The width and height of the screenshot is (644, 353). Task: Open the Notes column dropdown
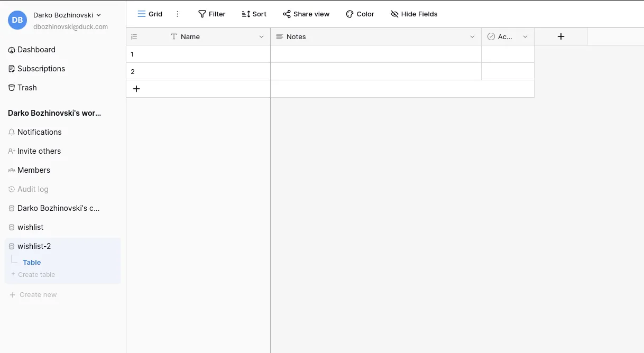(x=472, y=36)
